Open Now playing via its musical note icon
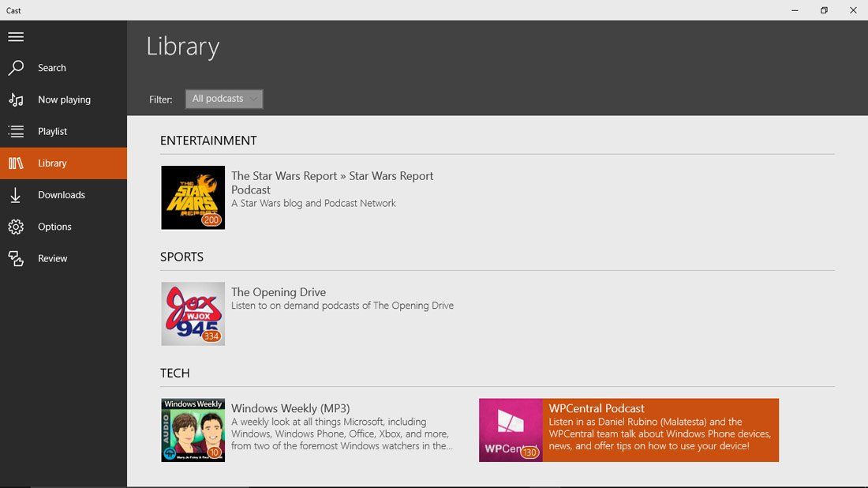The width and height of the screenshot is (868, 488). point(17,99)
